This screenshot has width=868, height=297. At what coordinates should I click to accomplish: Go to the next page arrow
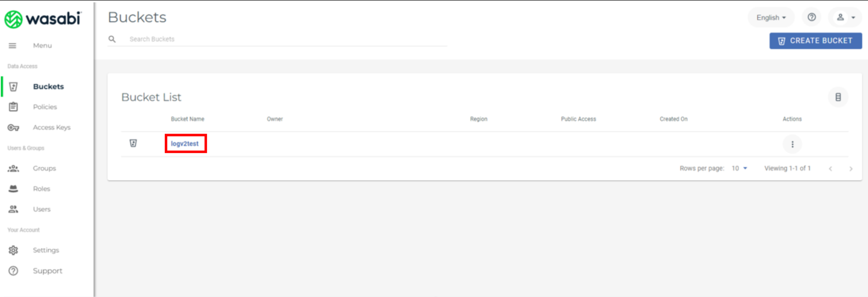click(851, 169)
